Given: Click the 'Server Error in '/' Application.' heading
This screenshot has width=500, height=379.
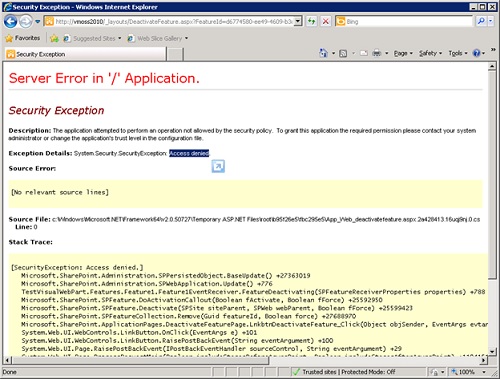Looking at the screenshot, I should pyautogui.click(x=104, y=78).
